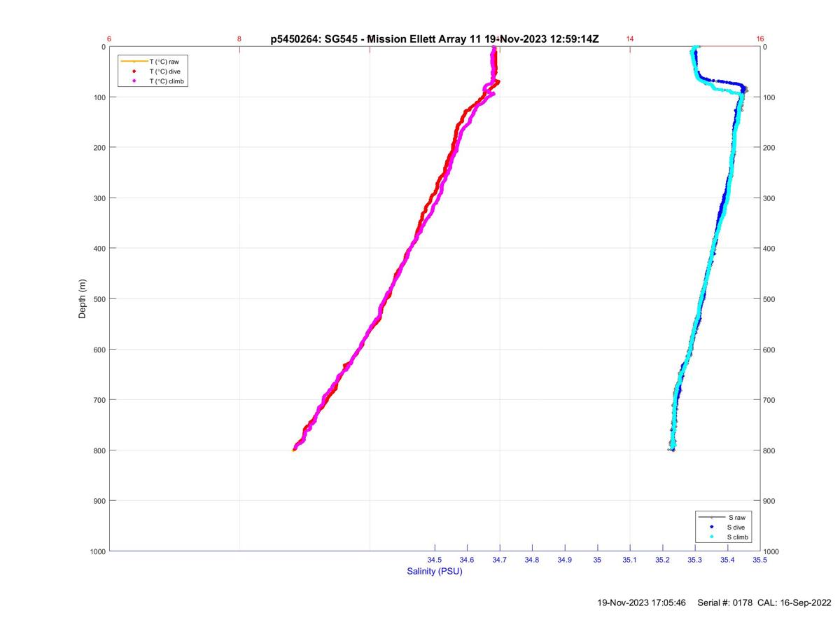Click the 'Depth (m)' axis label

point(83,298)
